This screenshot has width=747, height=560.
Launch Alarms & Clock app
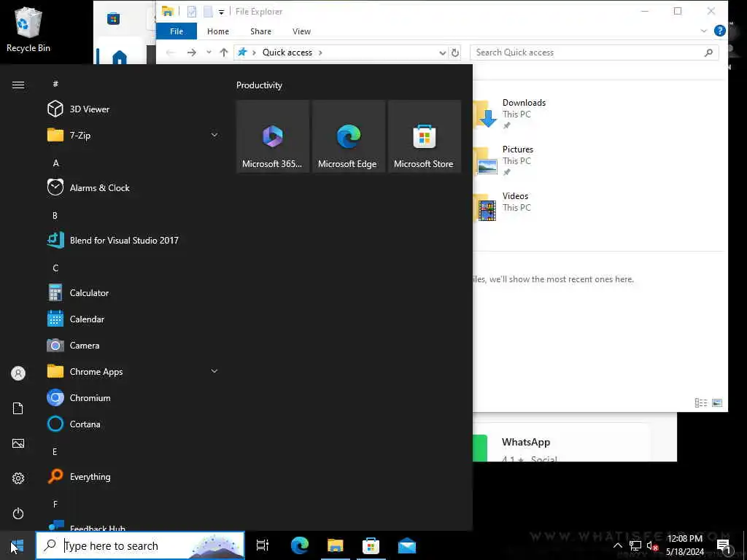(133, 187)
